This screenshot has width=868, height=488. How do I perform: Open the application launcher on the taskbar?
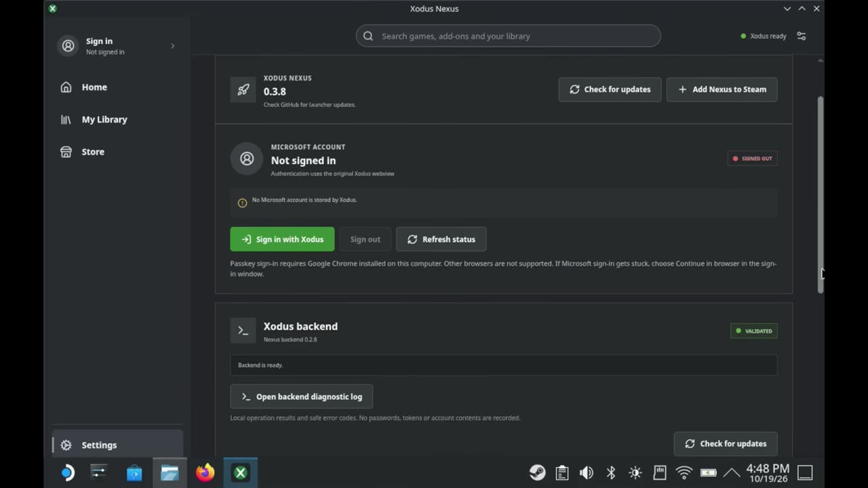click(67, 472)
